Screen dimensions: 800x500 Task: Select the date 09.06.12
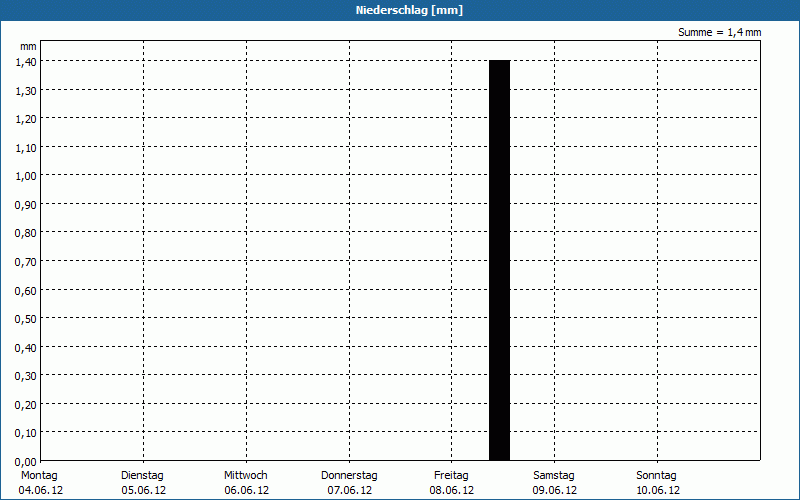(555, 490)
